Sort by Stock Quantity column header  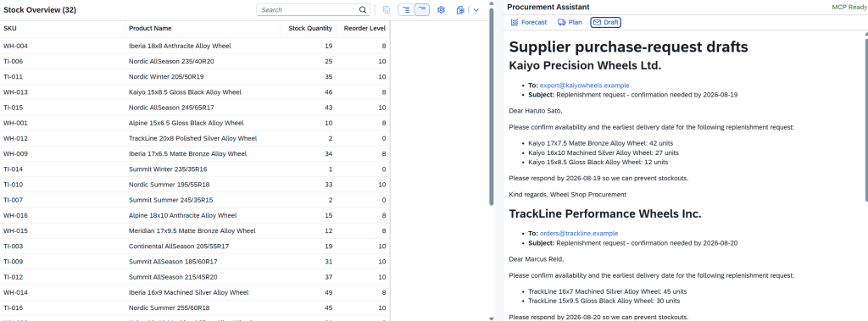pyautogui.click(x=309, y=28)
